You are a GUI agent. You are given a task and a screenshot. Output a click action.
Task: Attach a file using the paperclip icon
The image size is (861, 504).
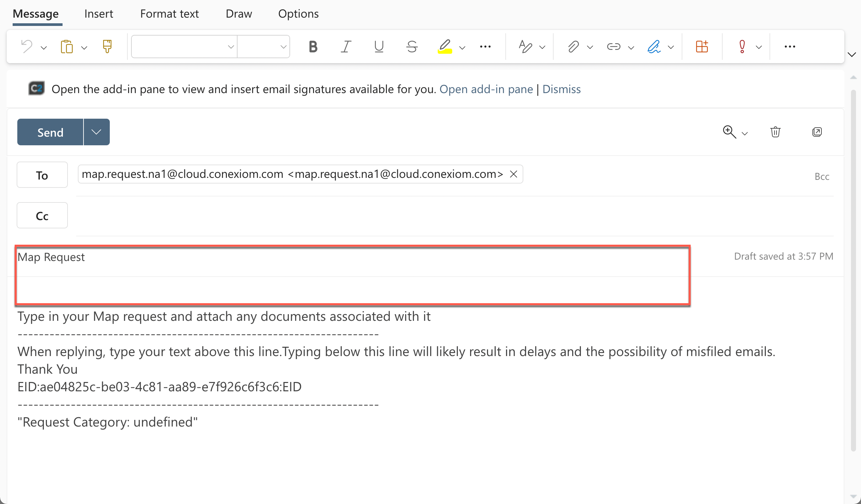pyautogui.click(x=574, y=47)
